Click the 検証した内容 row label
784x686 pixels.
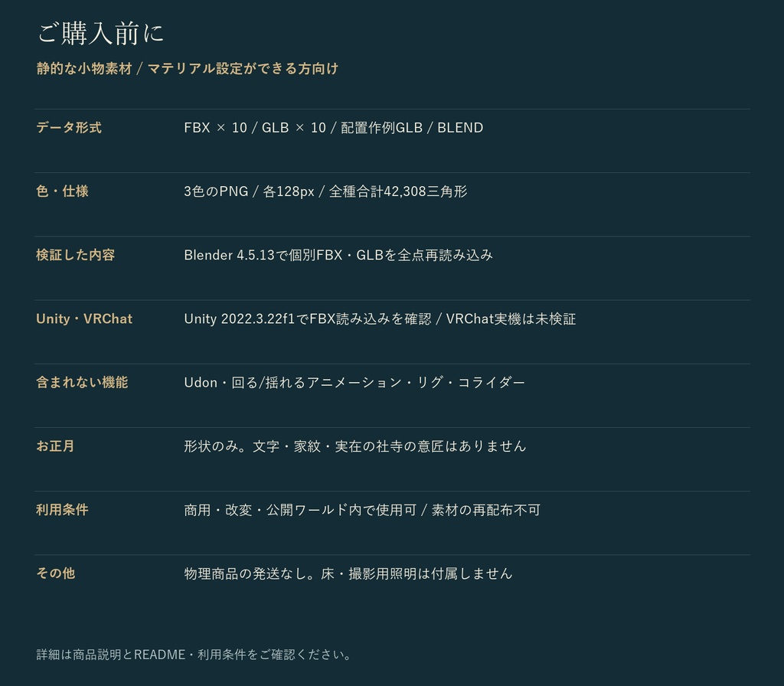76,255
